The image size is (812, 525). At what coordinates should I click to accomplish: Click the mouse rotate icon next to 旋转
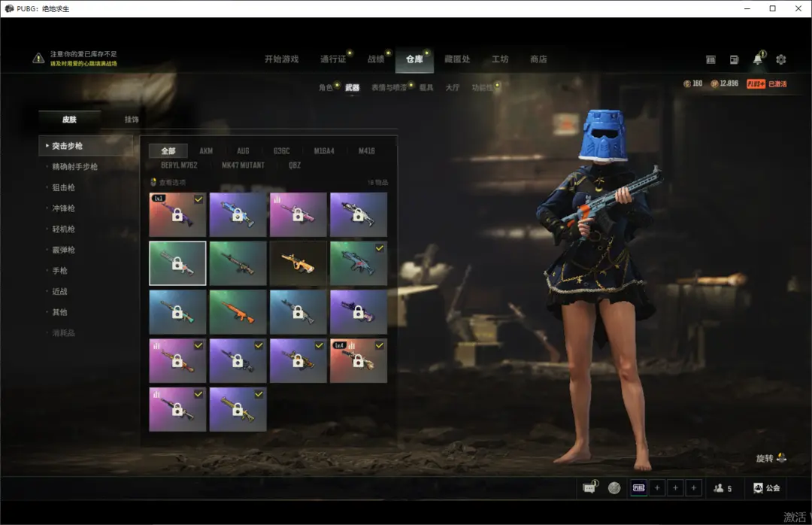pos(781,458)
